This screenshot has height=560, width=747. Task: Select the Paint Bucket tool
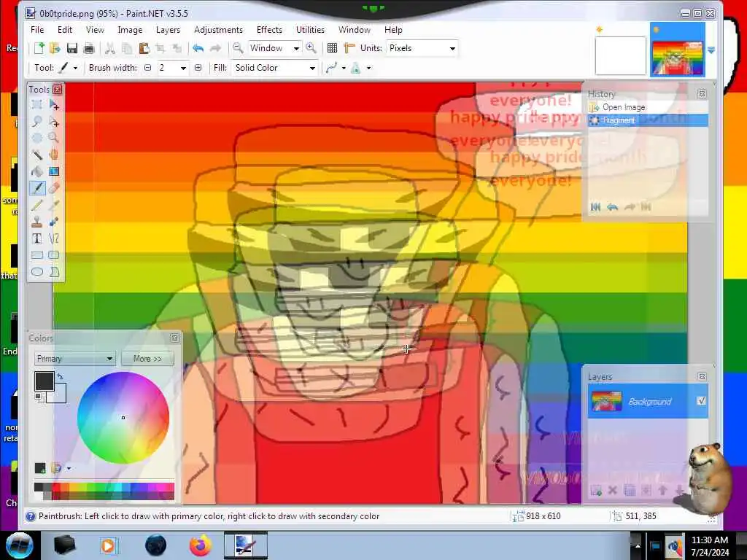(x=36, y=171)
